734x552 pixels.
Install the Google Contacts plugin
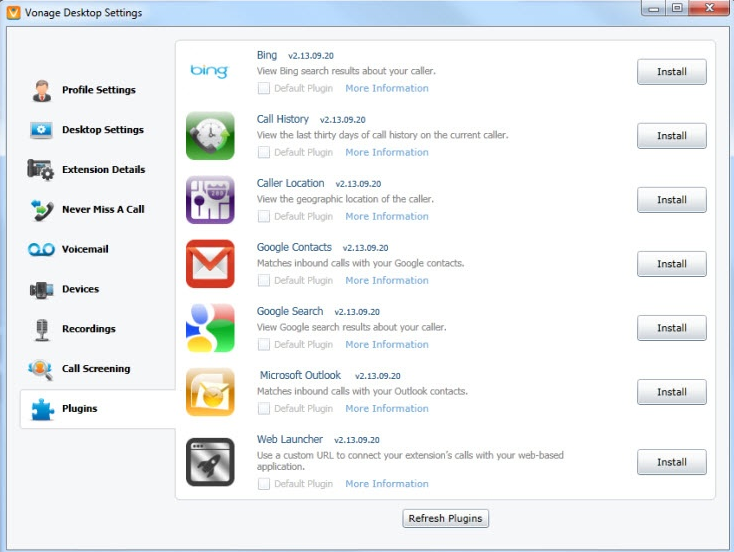(x=672, y=264)
